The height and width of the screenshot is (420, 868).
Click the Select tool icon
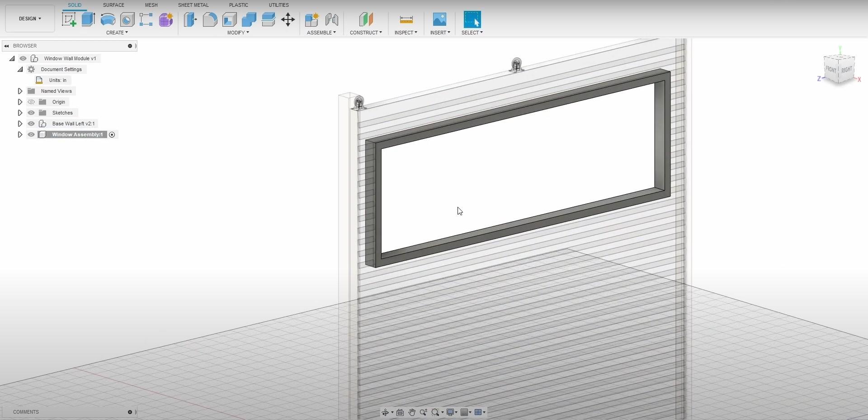click(472, 19)
